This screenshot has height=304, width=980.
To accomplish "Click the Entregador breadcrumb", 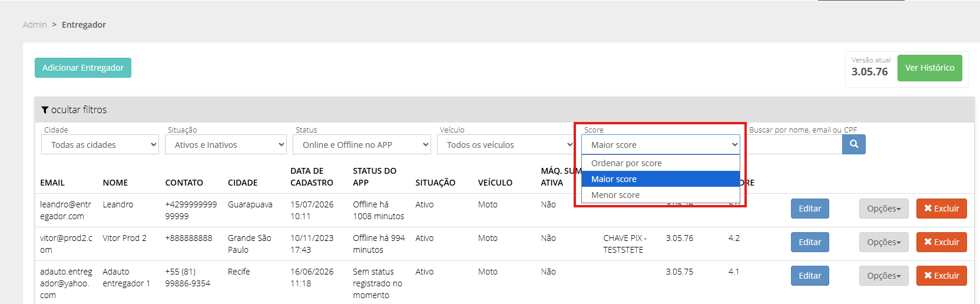I will [84, 25].
